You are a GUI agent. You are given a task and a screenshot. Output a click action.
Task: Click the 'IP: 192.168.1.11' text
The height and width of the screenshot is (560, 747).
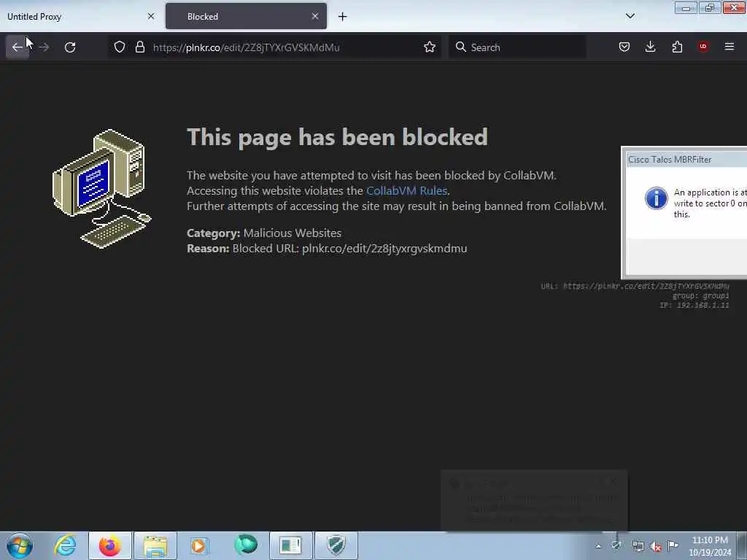pyautogui.click(x=694, y=306)
